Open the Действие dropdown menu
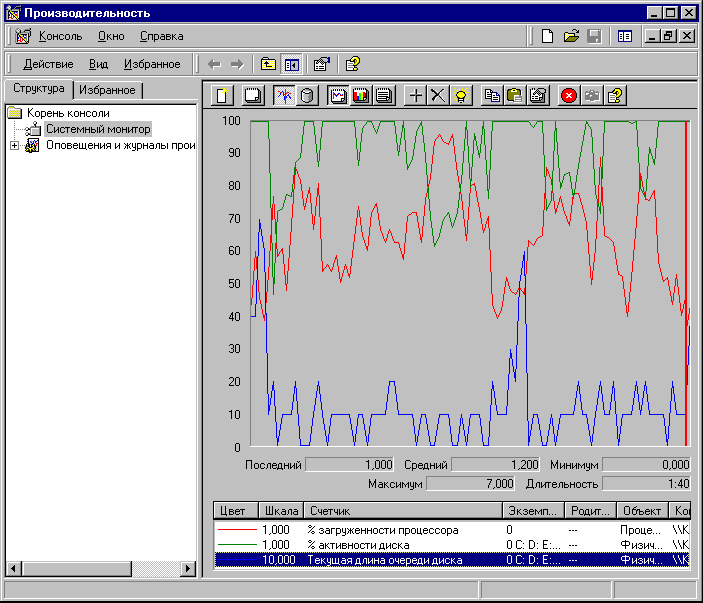703x603 pixels. [48, 64]
